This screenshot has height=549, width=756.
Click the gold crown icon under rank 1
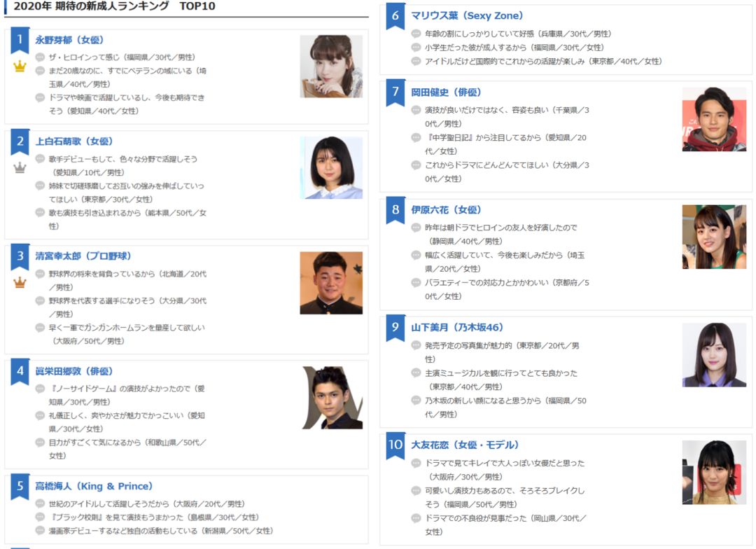(20, 66)
